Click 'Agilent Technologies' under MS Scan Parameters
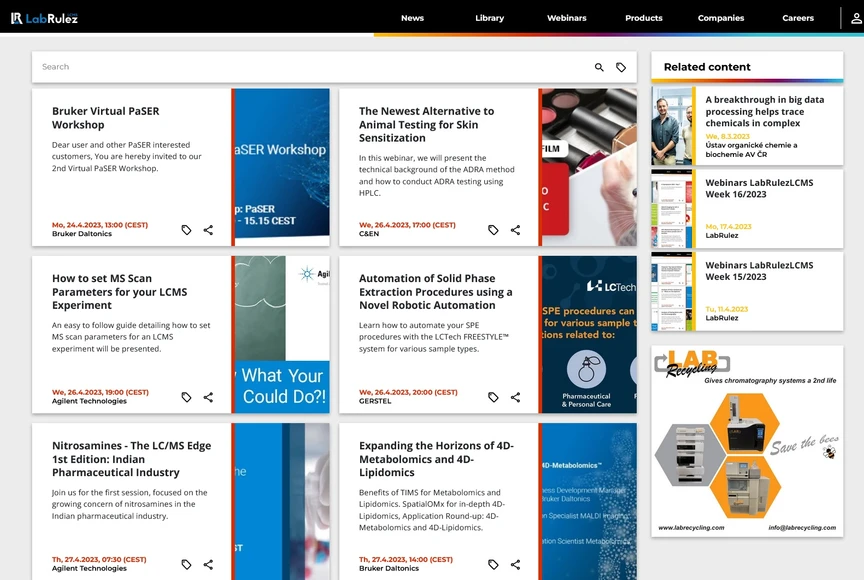Viewport: 864px width, 580px height. click(x=89, y=401)
